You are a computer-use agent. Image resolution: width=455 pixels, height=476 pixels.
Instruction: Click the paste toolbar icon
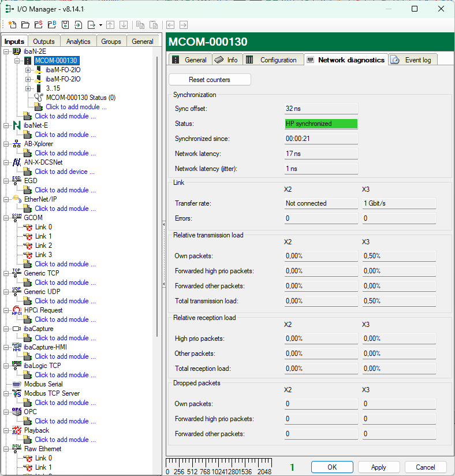154,25
